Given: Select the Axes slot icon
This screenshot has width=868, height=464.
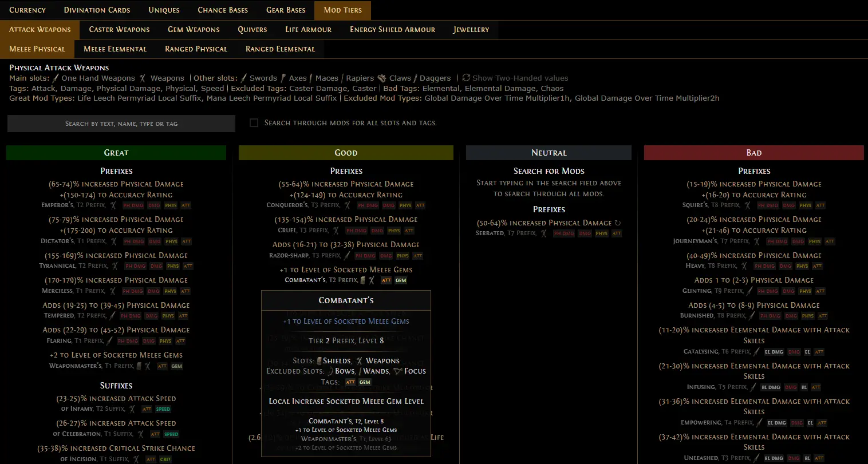Looking at the screenshot, I should point(283,78).
